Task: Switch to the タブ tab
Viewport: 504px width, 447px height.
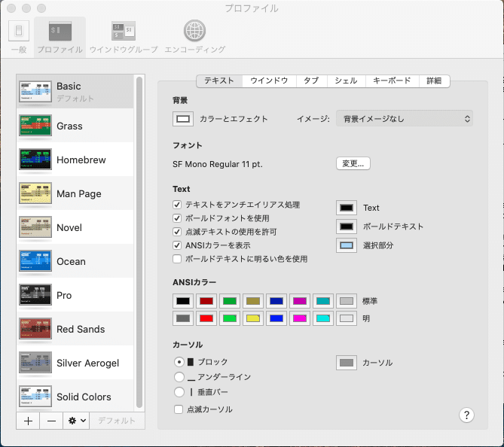Action: pyautogui.click(x=311, y=81)
